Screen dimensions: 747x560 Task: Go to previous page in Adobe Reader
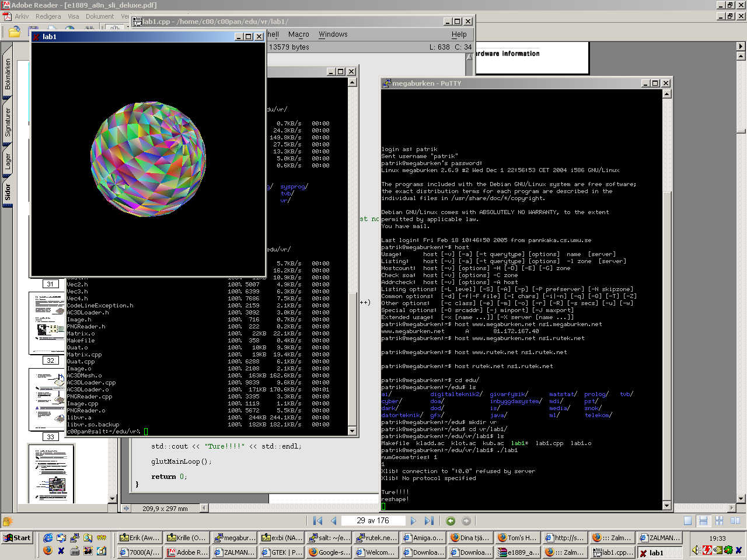pos(334,521)
